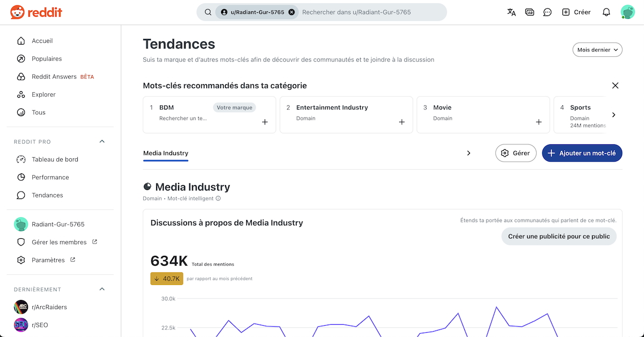Focus the Rechercher search input field

[370, 12]
